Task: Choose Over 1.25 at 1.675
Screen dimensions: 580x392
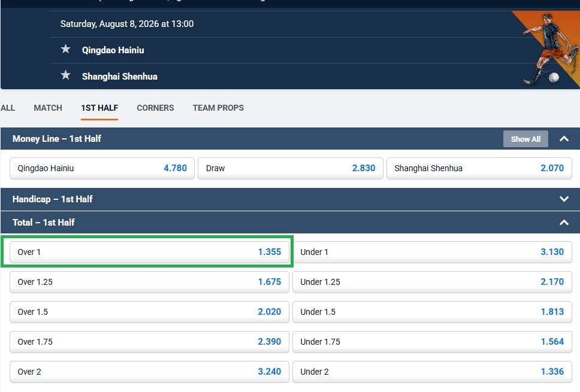Action: 149,282
